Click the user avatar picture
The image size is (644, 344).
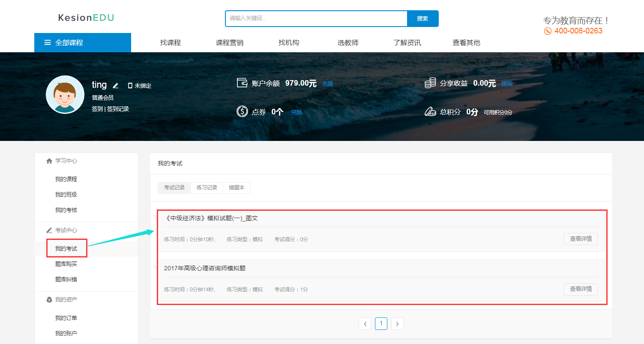click(65, 95)
